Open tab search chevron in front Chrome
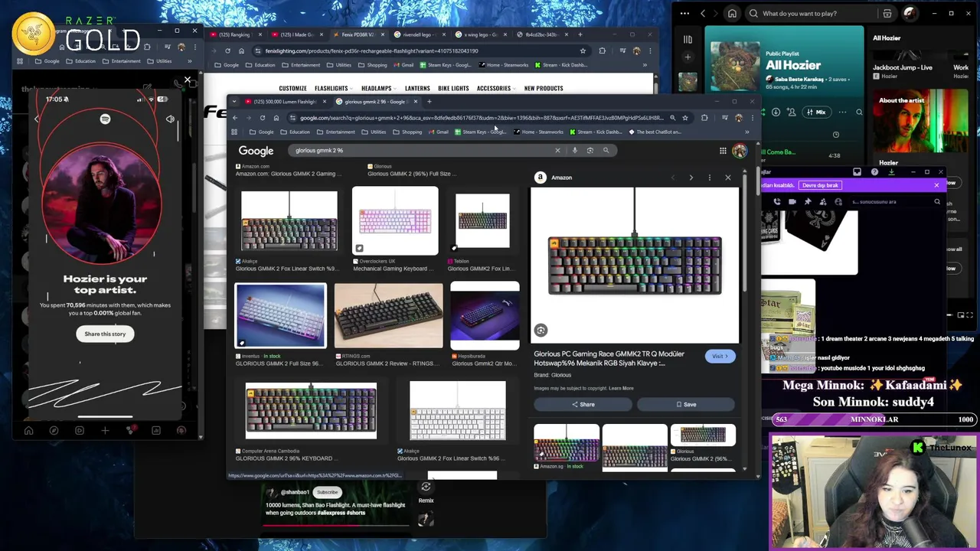Image resolution: width=980 pixels, height=551 pixels. point(235,101)
